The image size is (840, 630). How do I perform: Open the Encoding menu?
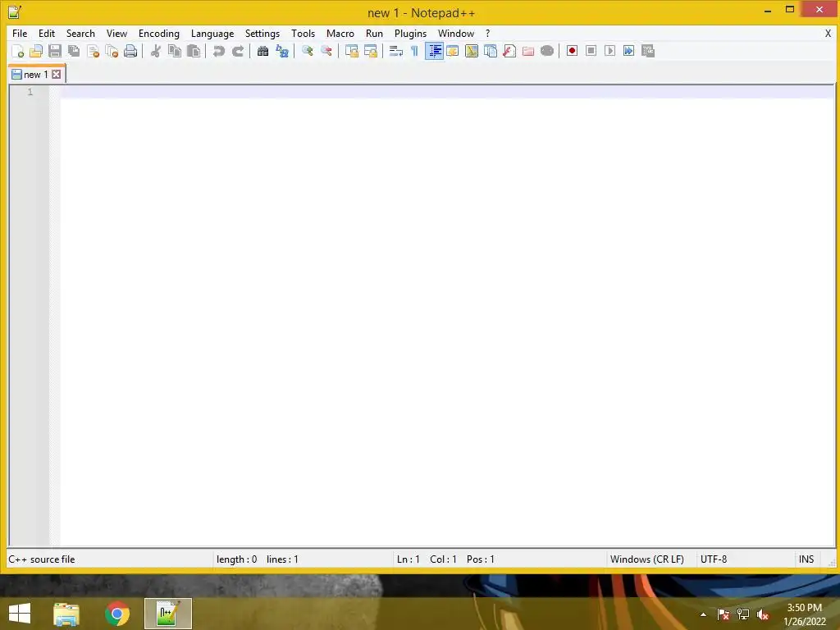159,33
